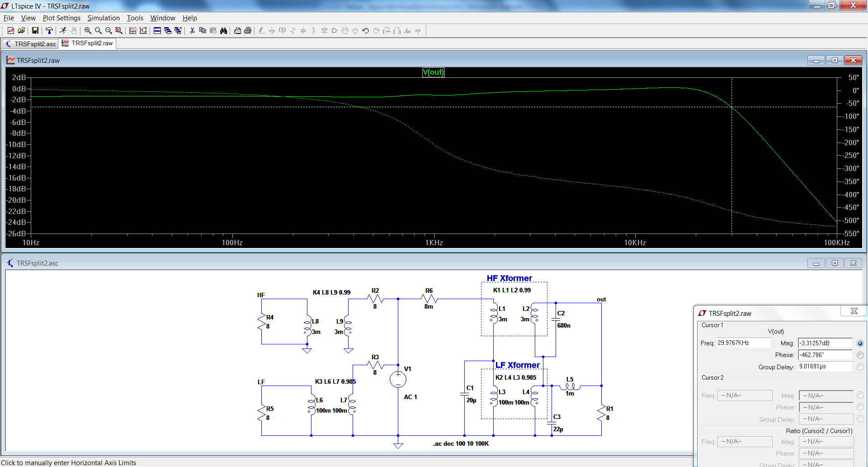Image resolution: width=868 pixels, height=467 pixels.
Task: Maximize the TRSFsplit2.raw plot window
Action: (835, 60)
